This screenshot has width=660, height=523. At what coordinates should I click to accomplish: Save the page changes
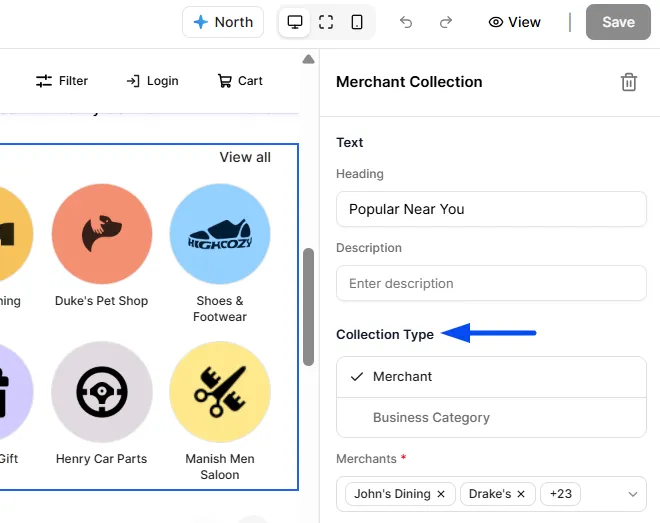(x=618, y=22)
